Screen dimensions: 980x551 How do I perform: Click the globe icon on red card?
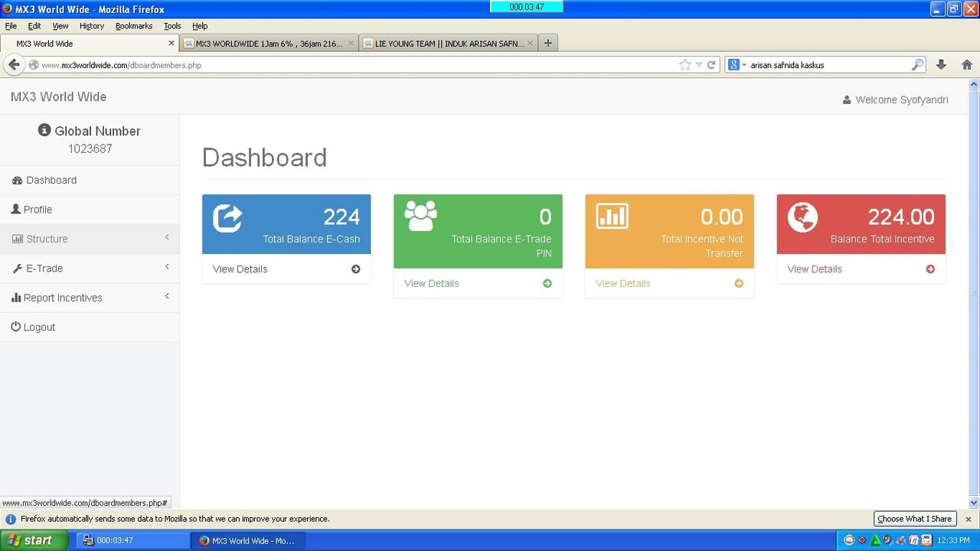802,217
